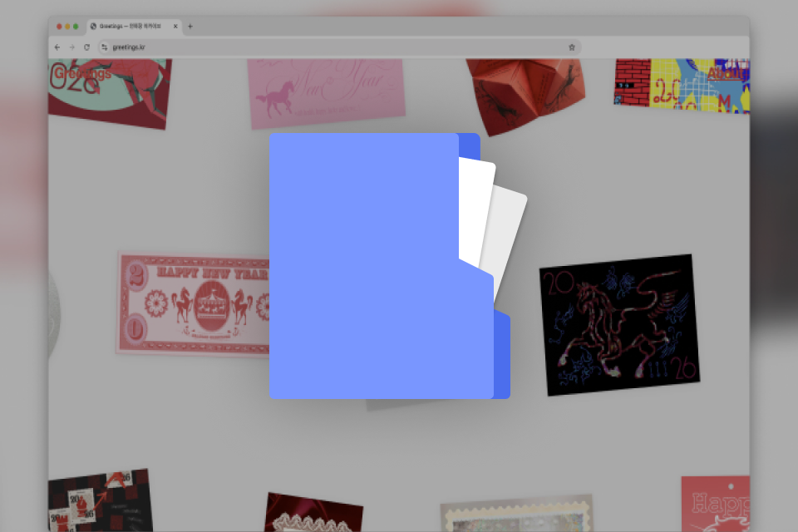Close the Greetings browser tab
The image size is (798, 532).
tap(175, 26)
